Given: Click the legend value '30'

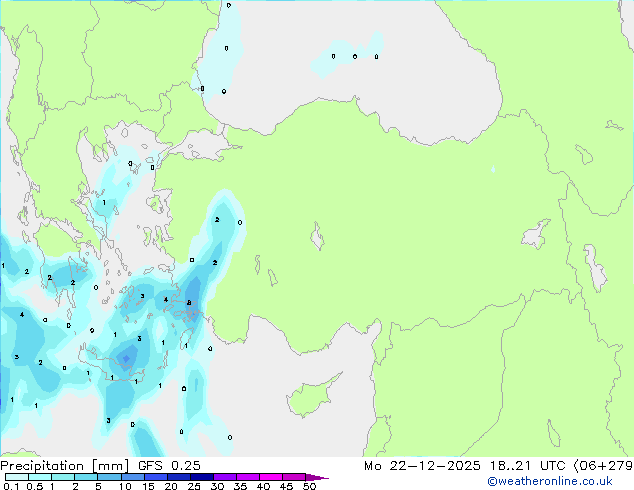Looking at the screenshot, I should tap(217, 486).
